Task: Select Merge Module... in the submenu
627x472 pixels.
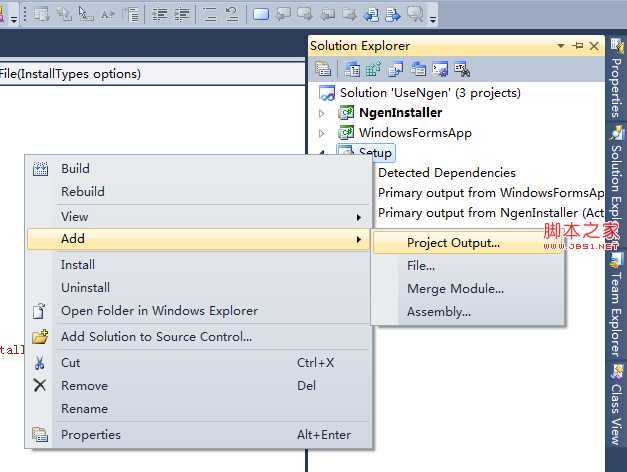Action: [455, 289]
